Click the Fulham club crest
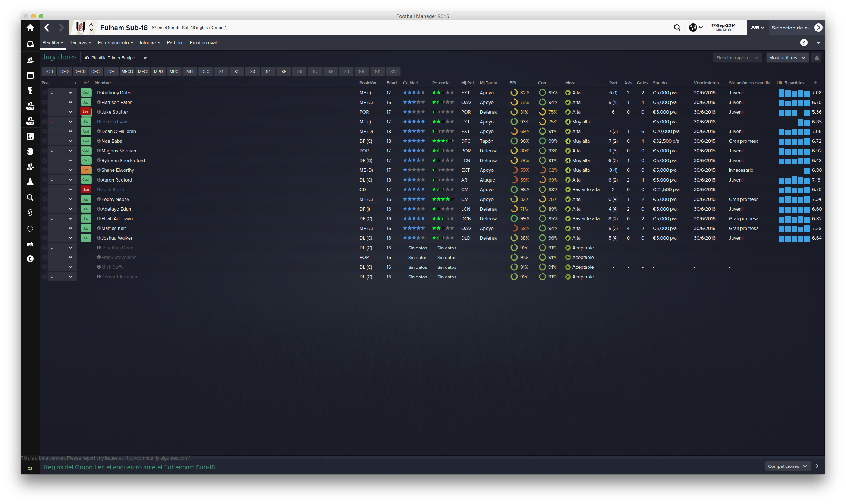The width and height of the screenshot is (846, 504). coord(81,28)
